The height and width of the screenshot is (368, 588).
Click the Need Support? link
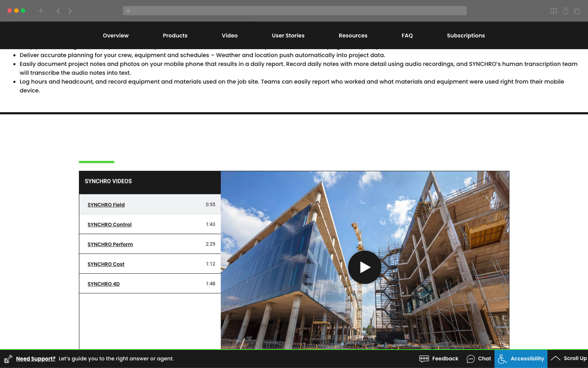click(36, 359)
